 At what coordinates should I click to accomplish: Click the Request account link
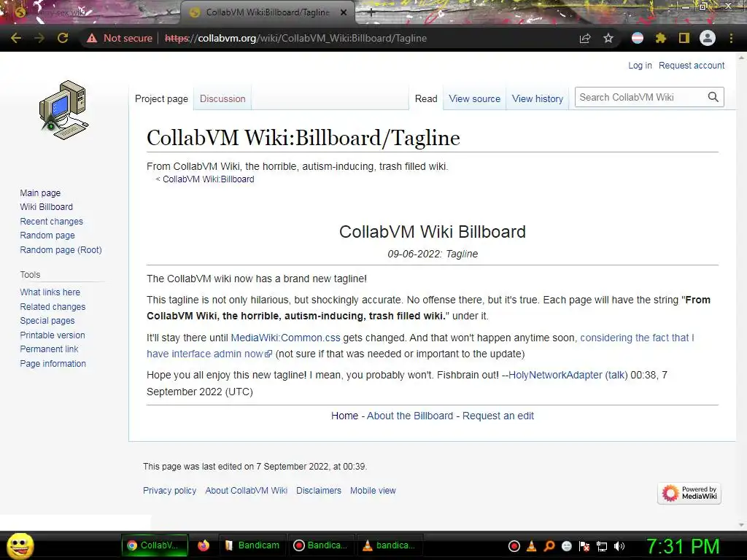[x=692, y=65]
